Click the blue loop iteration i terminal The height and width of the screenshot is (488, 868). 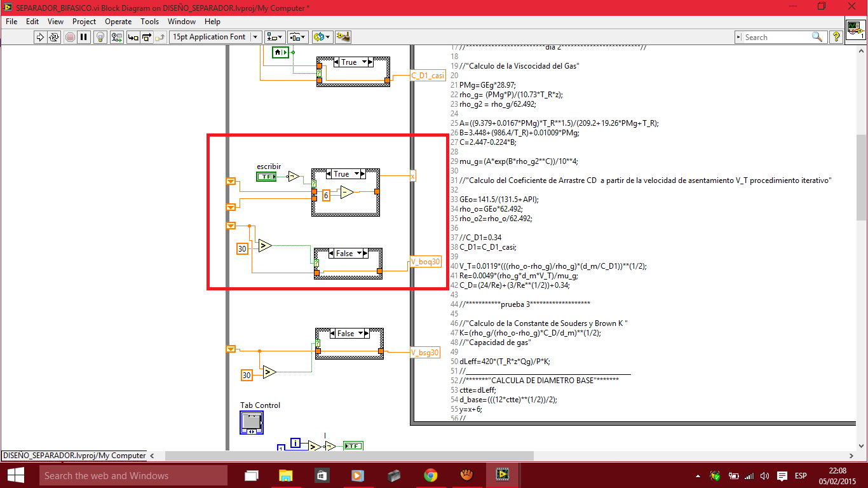(295, 443)
